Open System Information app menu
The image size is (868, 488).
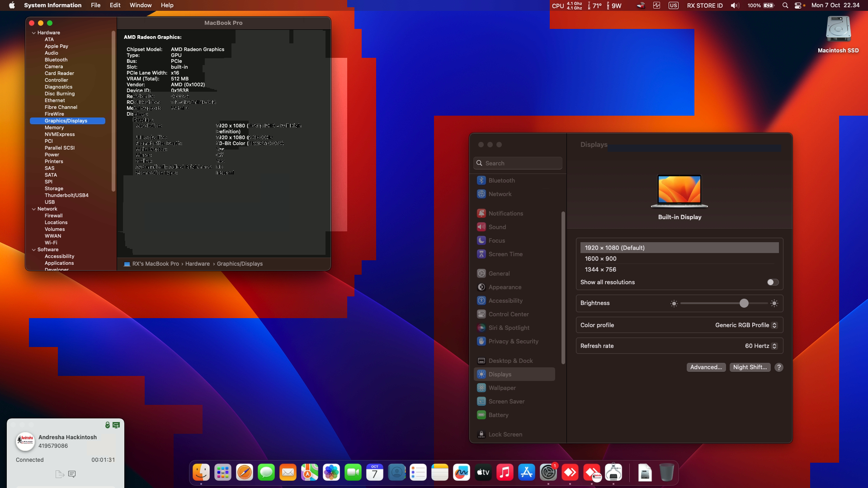click(53, 5)
